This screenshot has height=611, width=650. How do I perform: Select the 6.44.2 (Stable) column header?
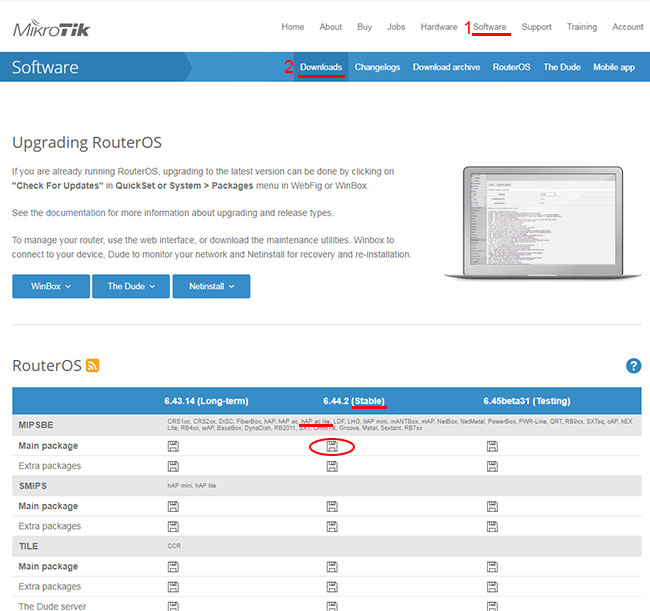(354, 401)
